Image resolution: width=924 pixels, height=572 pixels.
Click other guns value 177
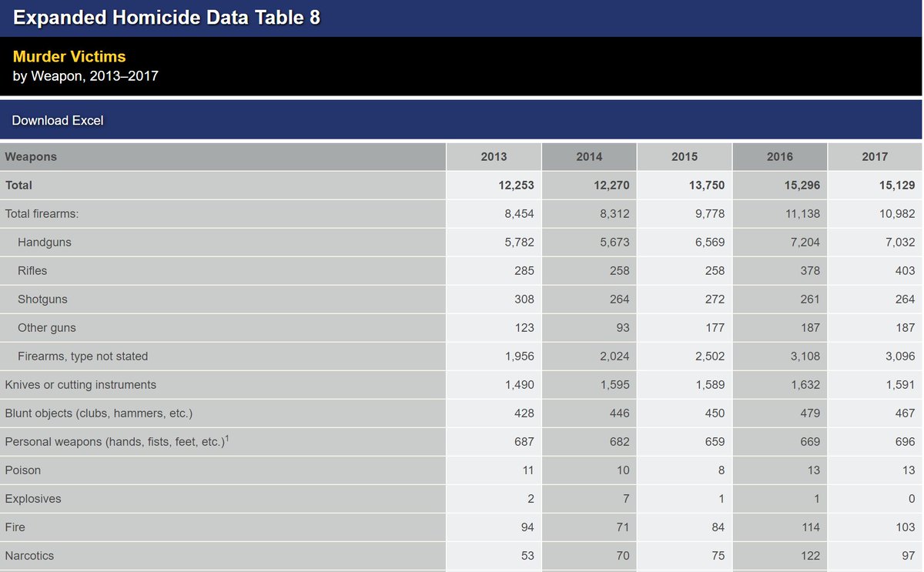(x=715, y=327)
